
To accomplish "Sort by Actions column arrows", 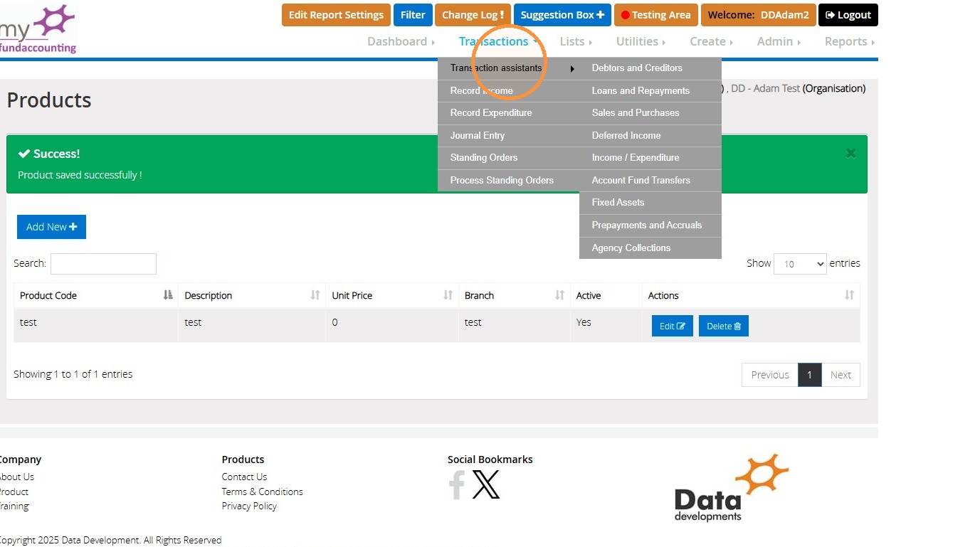I will tap(849, 295).
